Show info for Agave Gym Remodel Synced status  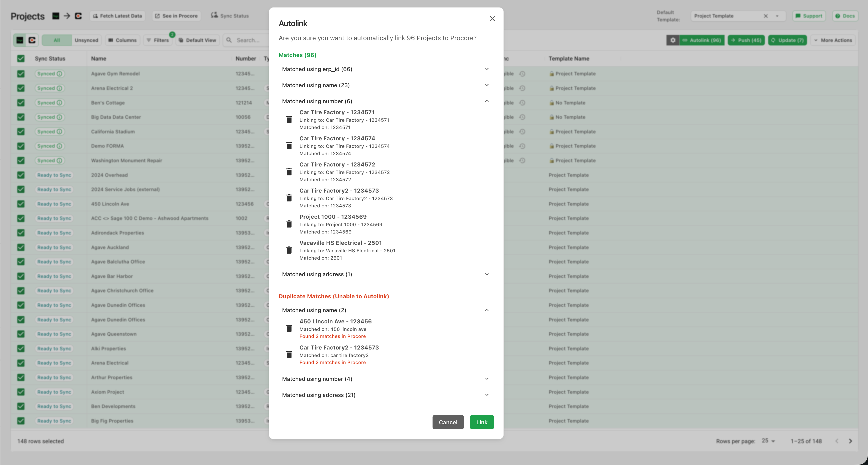coord(59,74)
